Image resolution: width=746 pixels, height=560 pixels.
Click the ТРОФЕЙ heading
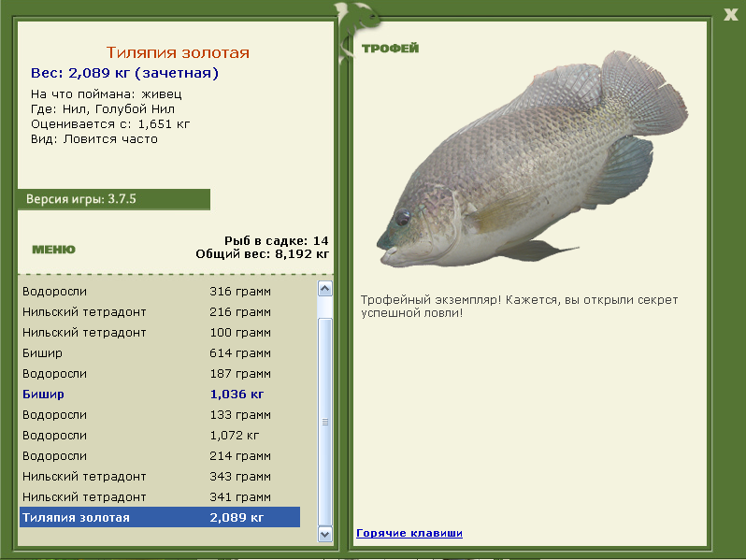click(390, 48)
